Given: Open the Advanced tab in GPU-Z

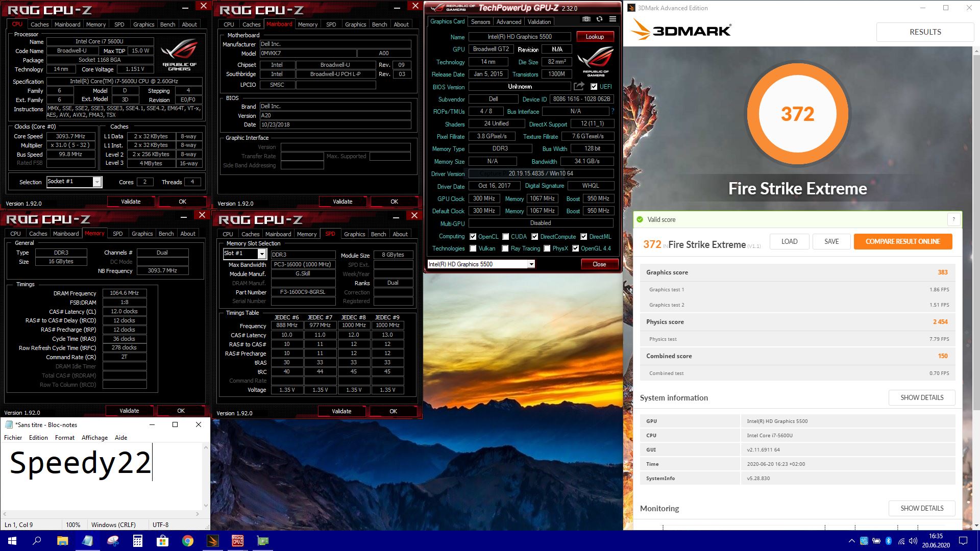Looking at the screenshot, I should pyautogui.click(x=509, y=21).
